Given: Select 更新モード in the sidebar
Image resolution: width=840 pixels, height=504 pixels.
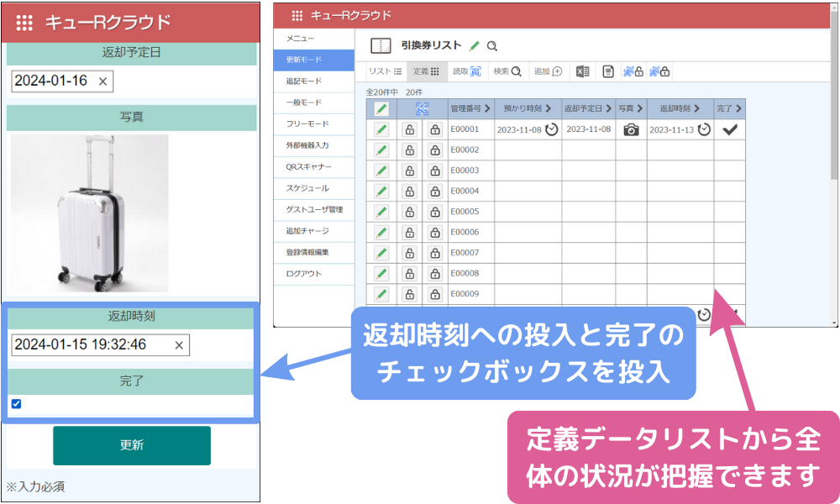Looking at the screenshot, I should (314, 60).
